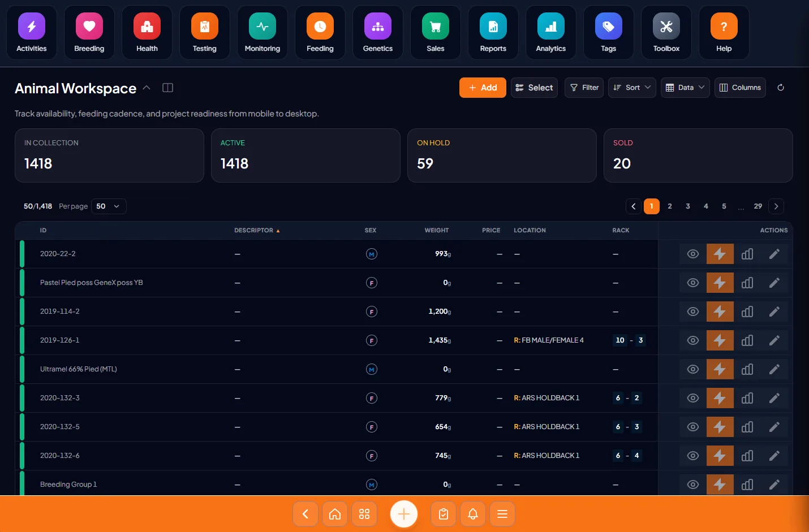Open the Filter button
Viewport: 809px width, 532px height.
pyautogui.click(x=584, y=88)
